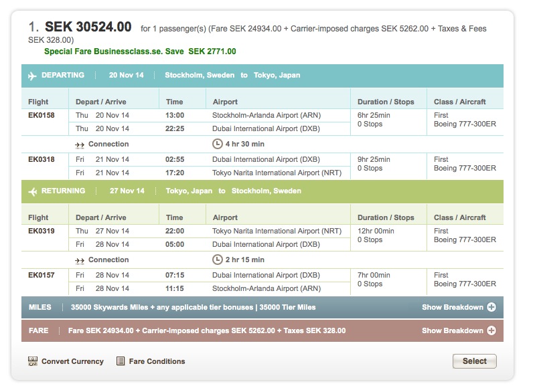Click the total price SEK 30524.00
The height and width of the screenshot is (392, 533).
(88, 27)
